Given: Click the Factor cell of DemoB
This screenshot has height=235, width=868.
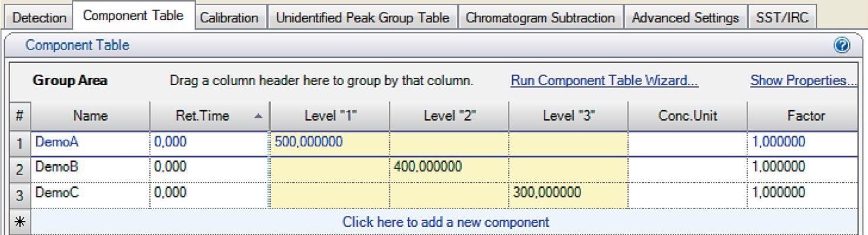Looking at the screenshot, I should [x=806, y=167].
